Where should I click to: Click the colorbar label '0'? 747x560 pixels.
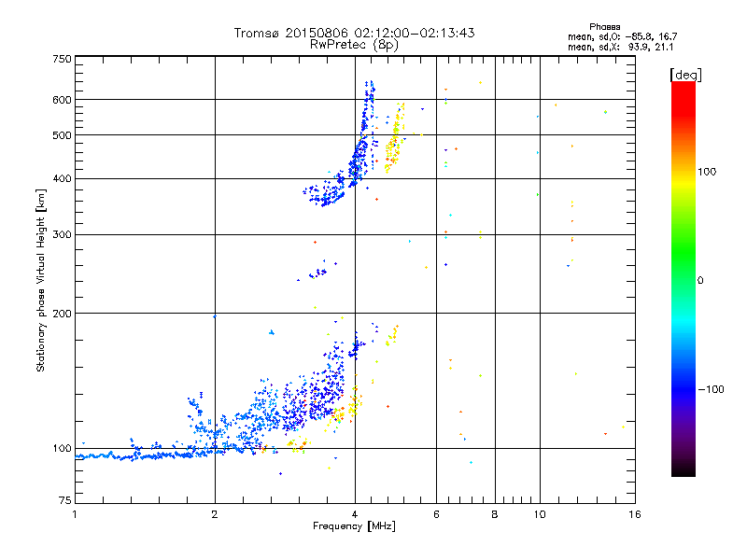click(700, 281)
